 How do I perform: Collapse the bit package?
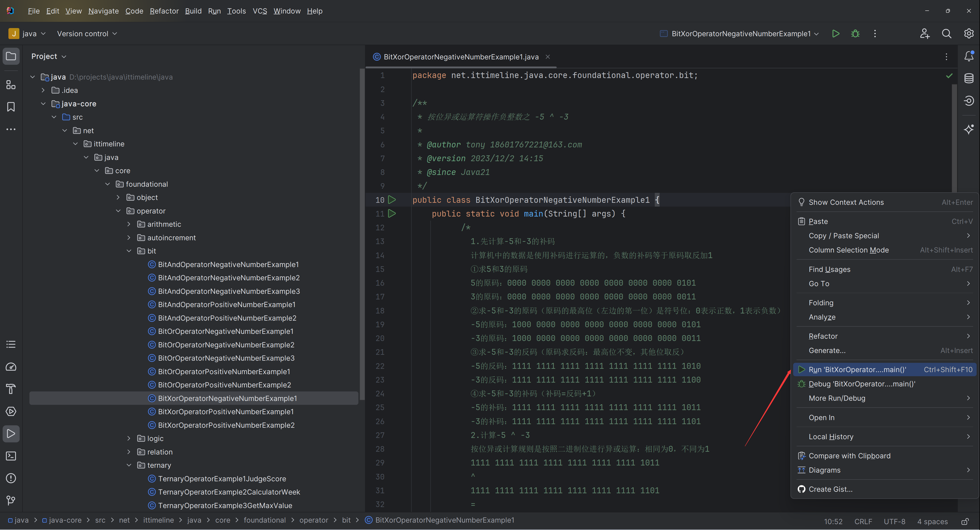click(x=129, y=251)
